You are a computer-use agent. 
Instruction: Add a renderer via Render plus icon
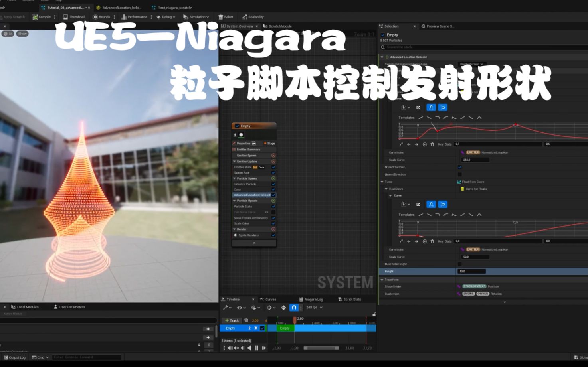pyautogui.click(x=273, y=229)
